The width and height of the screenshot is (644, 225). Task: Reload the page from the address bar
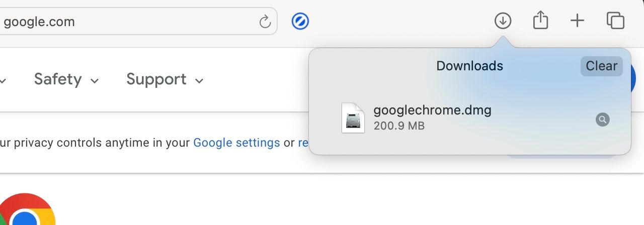click(x=265, y=22)
